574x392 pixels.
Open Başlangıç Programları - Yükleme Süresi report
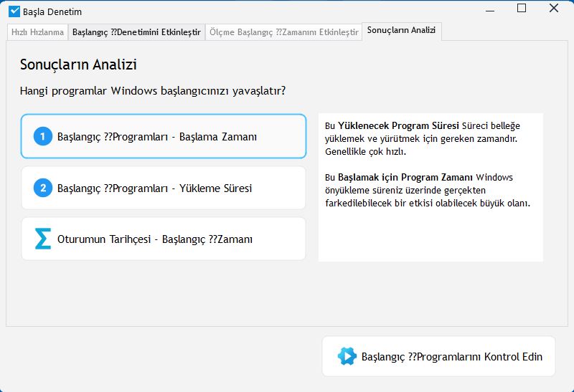pos(164,188)
